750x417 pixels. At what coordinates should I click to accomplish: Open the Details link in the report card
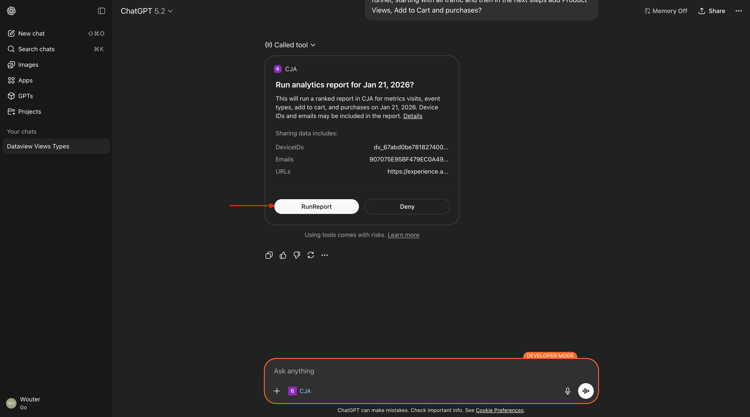coord(412,116)
